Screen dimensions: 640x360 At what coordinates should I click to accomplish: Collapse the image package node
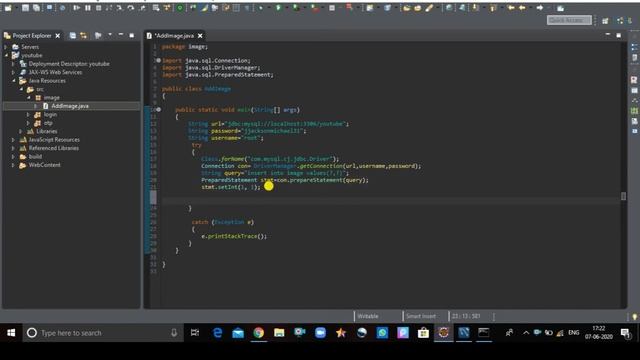coord(29,98)
